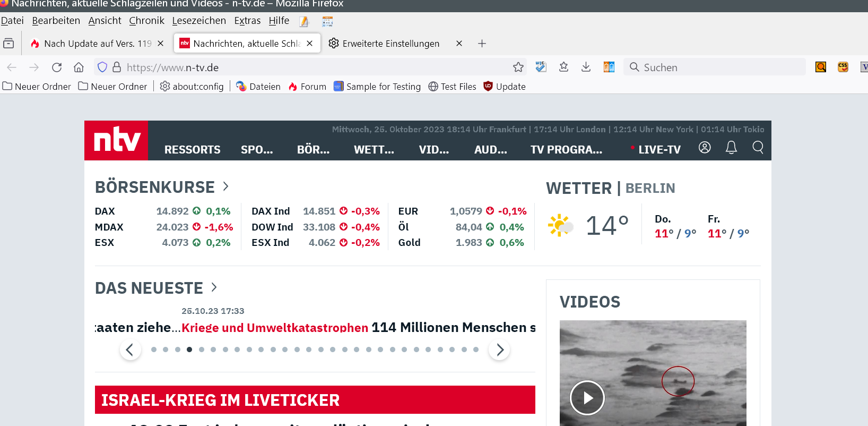
Task: Close the n-tv Nachrichten tab
Action: 310,44
